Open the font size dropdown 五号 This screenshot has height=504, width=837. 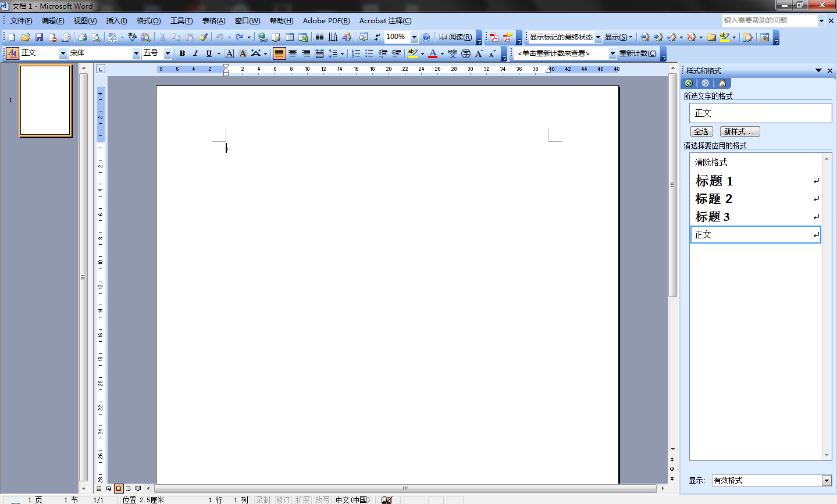pos(168,53)
